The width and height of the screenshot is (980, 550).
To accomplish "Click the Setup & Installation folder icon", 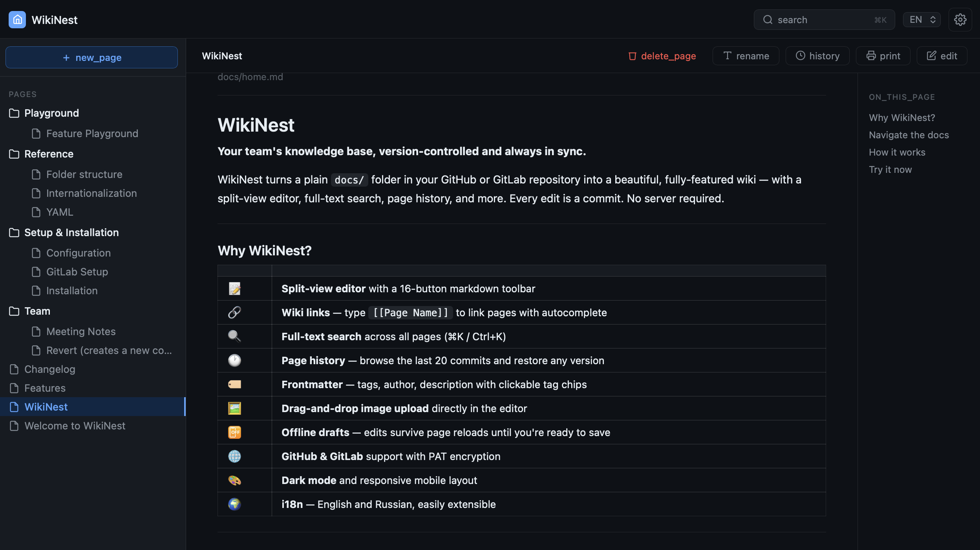I will pyautogui.click(x=14, y=233).
